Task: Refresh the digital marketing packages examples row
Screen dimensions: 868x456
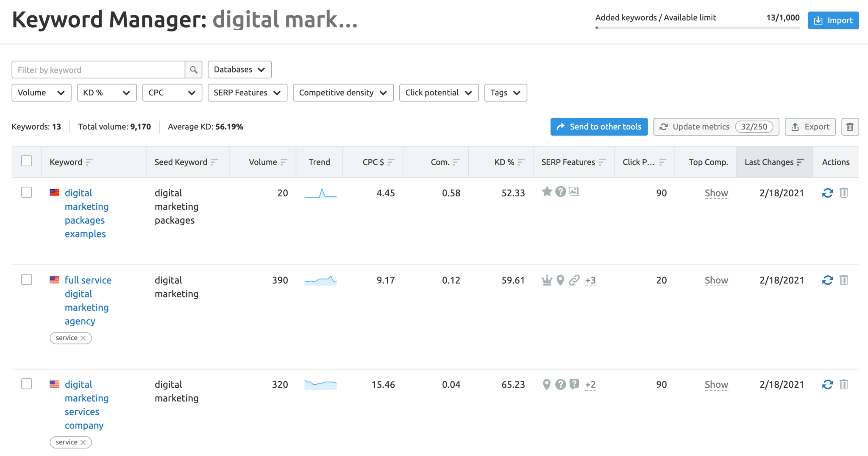Action: click(827, 193)
